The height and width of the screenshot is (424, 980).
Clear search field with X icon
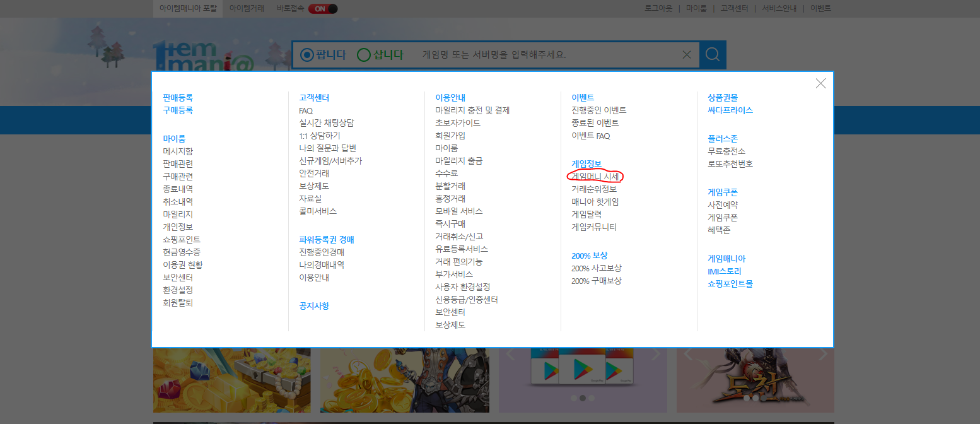click(687, 55)
